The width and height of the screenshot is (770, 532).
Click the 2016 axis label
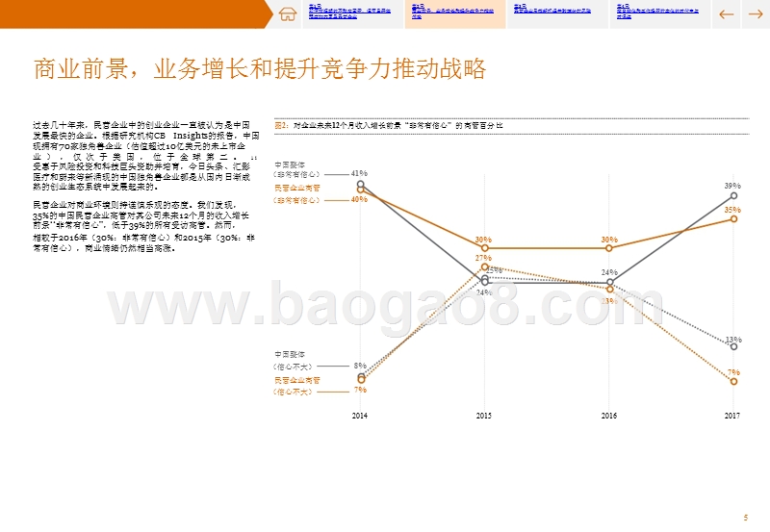coord(609,416)
